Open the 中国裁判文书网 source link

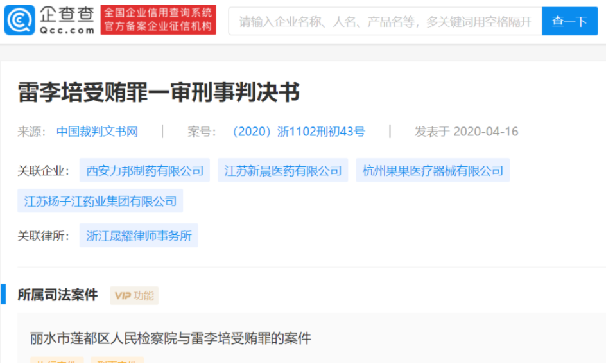pos(98,132)
